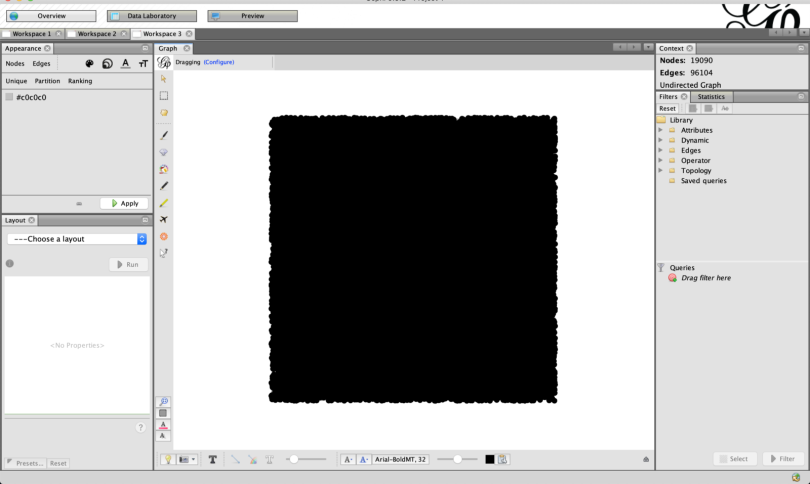The image size is (810, 484).
Task: Click the Apply button
Action: [x=124, y=204]
